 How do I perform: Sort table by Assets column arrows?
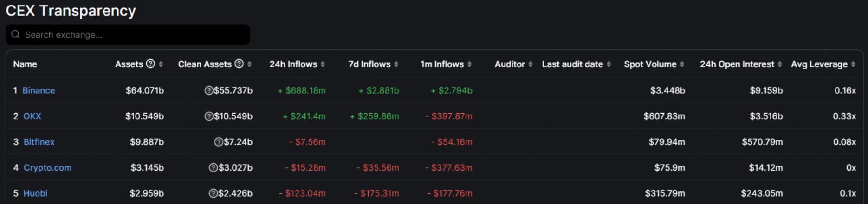point(161,64)
